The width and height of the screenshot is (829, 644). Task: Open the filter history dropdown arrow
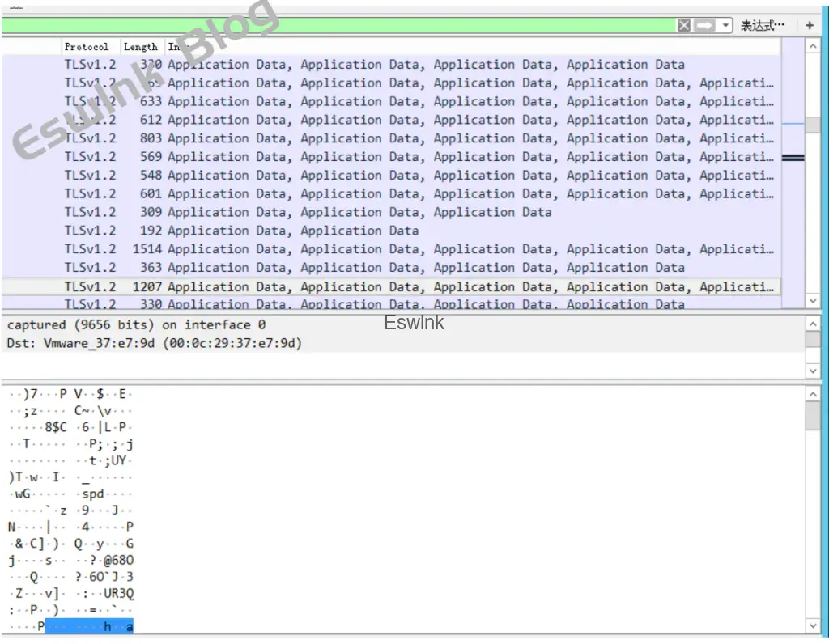725,26
